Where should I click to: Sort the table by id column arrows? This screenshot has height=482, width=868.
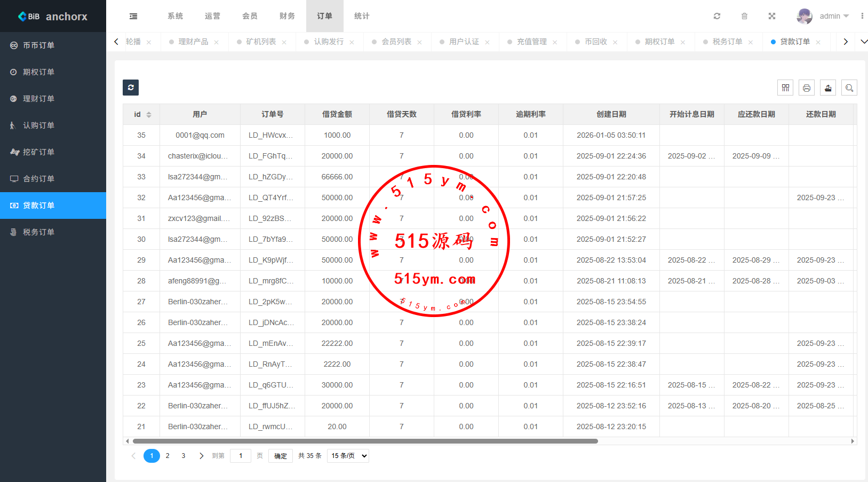(x=149, y=115)
